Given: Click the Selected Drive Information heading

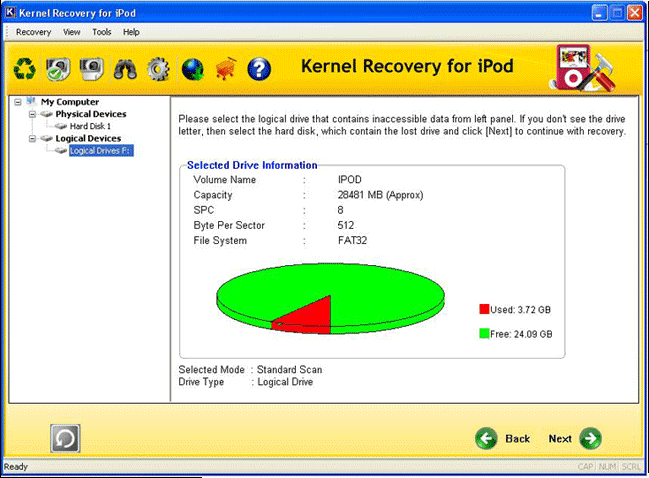Looking at the screenshot, I should pyautogui.click(x=252, y=165).
